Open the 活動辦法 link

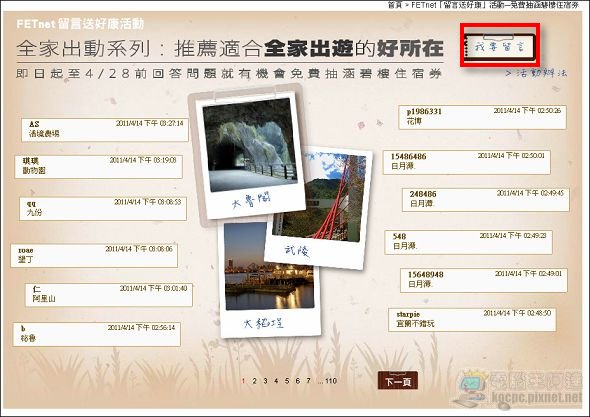click(x=537, y=73)
